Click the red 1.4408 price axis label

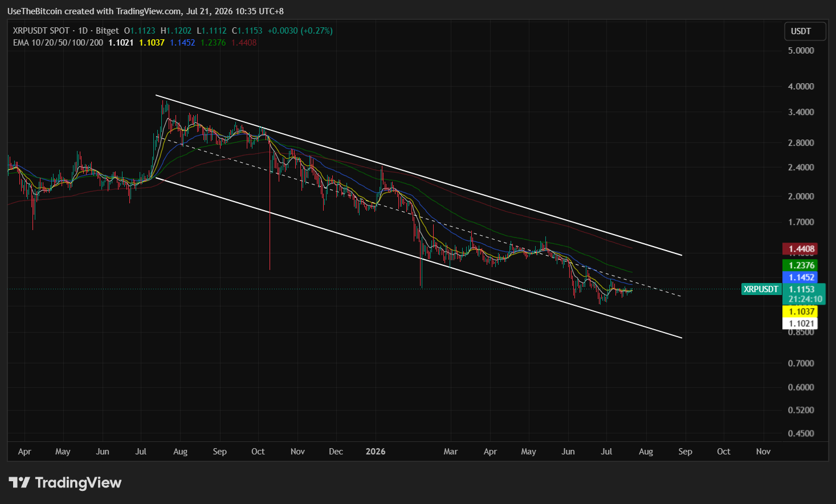point(802,249)
